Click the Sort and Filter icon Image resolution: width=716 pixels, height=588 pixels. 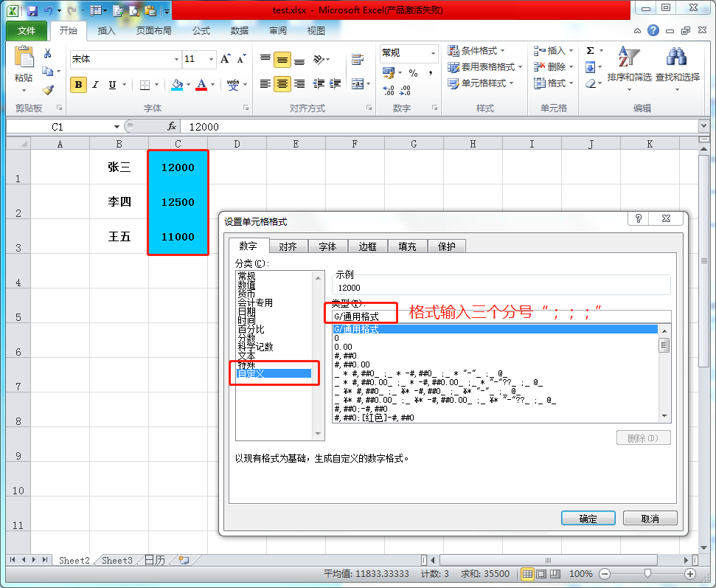pyautogui.click(x=629, y=57)
